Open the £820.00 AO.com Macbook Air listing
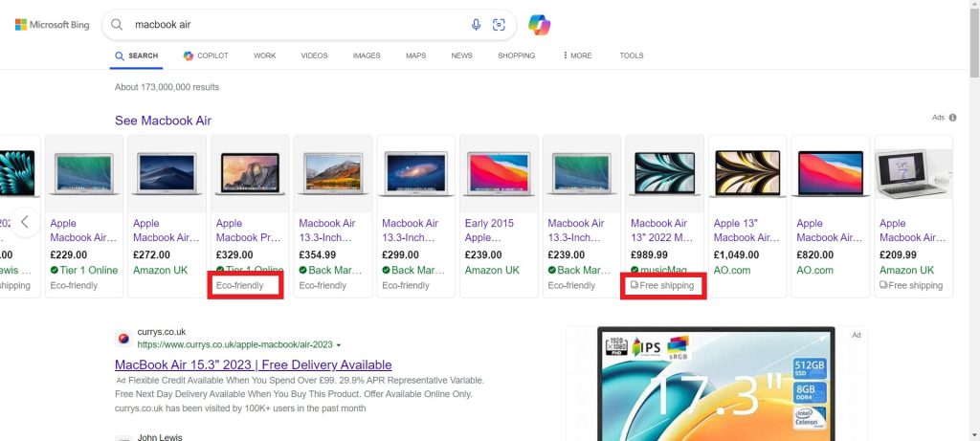The height and width of the screenshot is (441, 980). (x=830, y=231)
